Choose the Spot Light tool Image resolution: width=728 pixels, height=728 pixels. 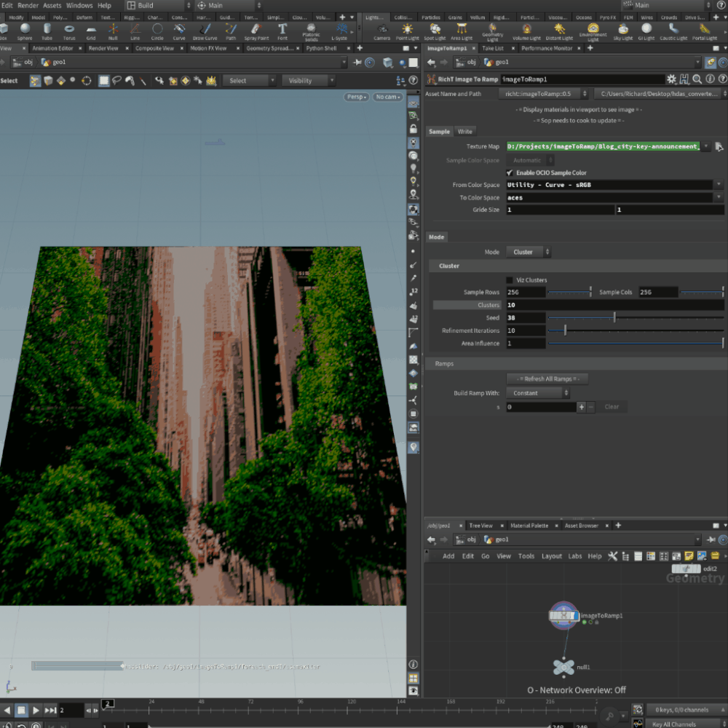(433, 31)
